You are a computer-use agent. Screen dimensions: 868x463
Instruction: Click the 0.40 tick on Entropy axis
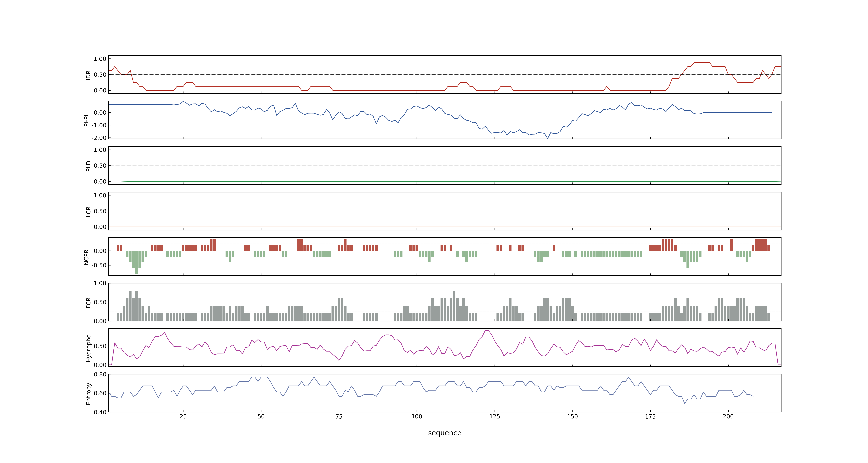pyautogui.click(x=100, y=412)
